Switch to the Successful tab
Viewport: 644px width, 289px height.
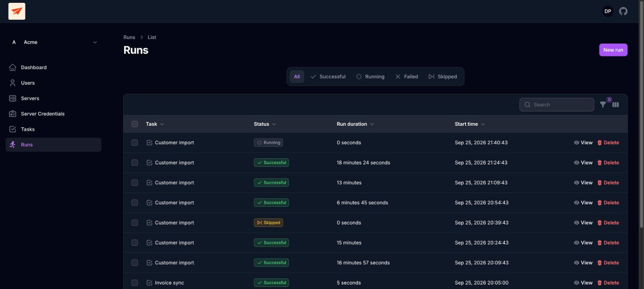click(328, 76)
